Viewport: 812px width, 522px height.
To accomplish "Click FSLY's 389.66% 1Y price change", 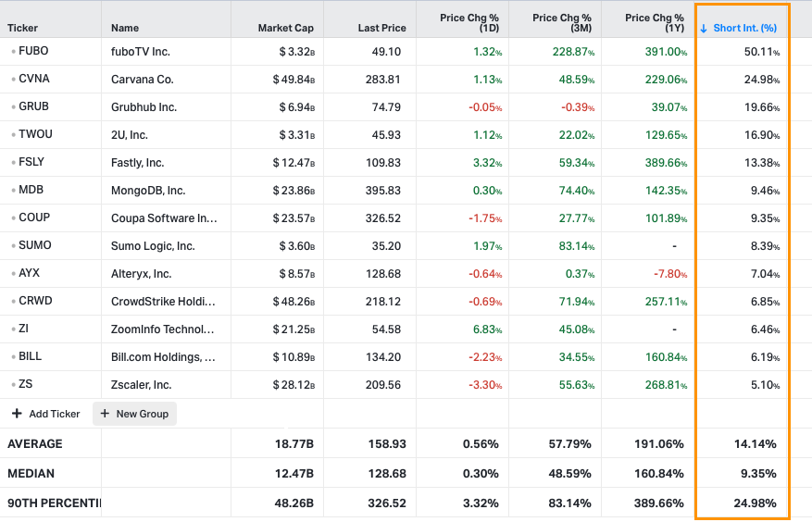I will point(666,163).
